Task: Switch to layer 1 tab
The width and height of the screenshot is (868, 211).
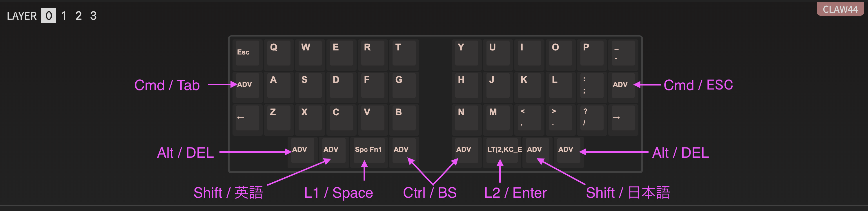Action: pyautogui.click(x=64, y=16)
